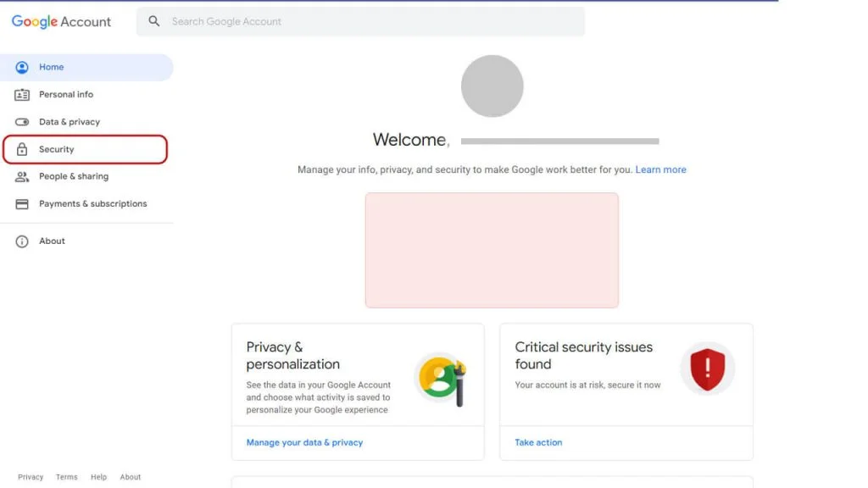Open Payments & subscriptions
Image resolution: width=868 pixels, height=488 pixels.
pos(86,204)
